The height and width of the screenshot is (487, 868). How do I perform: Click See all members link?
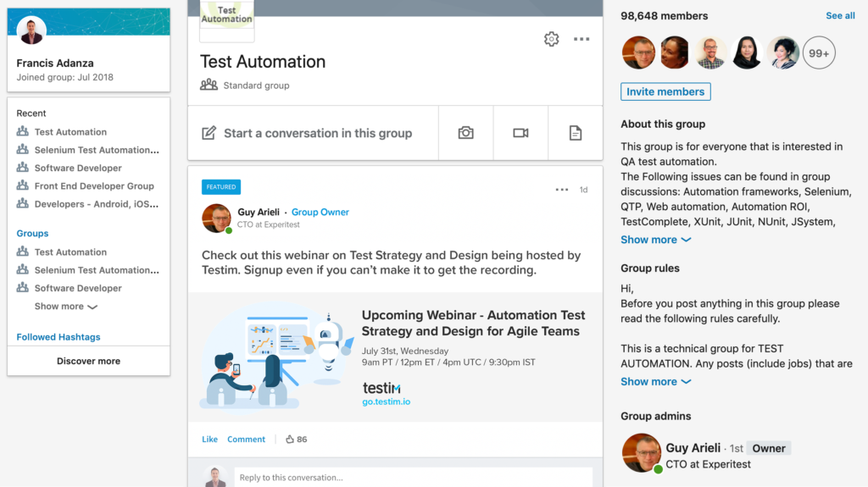pyautogui.click(x=840, y=15)
